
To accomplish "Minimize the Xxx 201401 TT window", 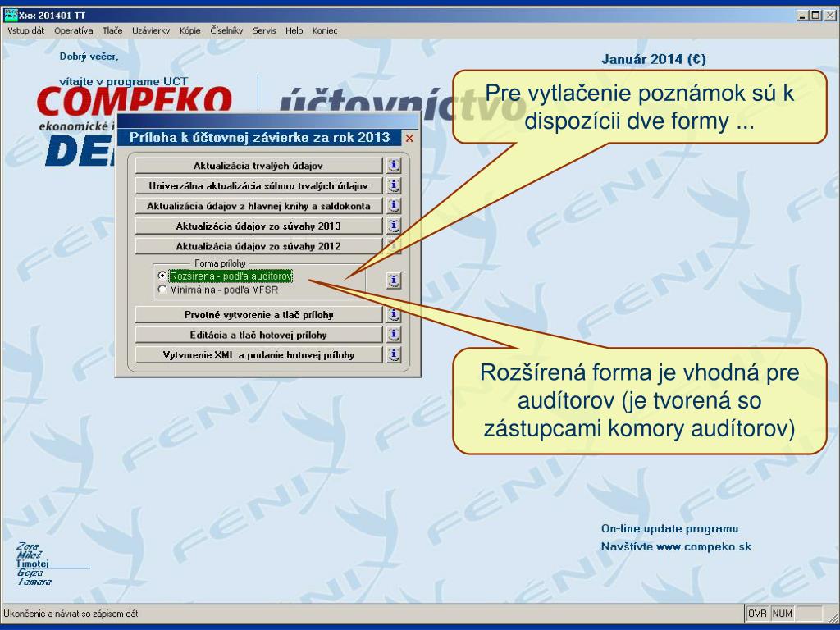I will click(802, 16).
